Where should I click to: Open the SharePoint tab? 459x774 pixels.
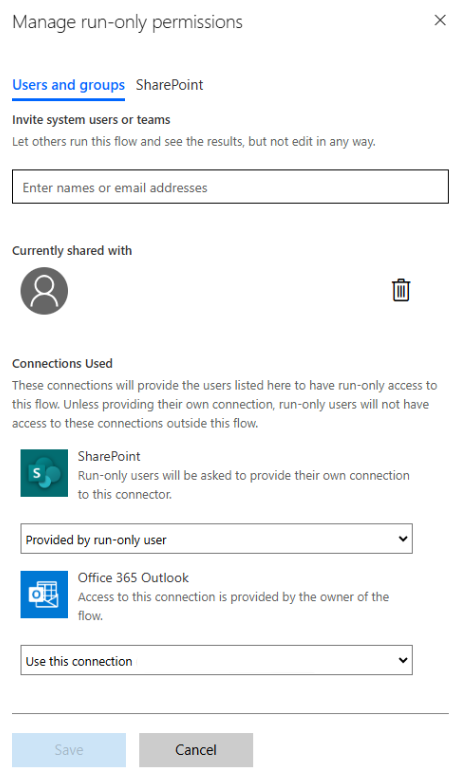pyautogui.click(x=169, y=85)
